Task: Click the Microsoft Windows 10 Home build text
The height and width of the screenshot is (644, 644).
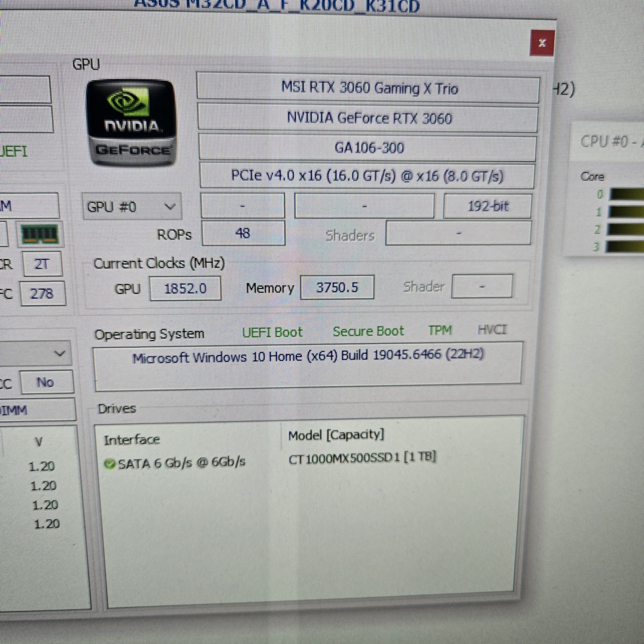Action: (x=308, y=356)
